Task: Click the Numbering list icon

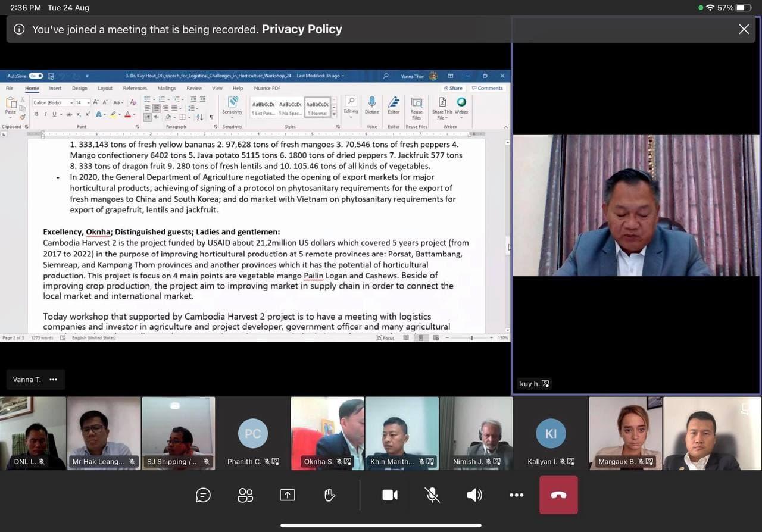Action: pyautogui.click(x=161, y=99)
